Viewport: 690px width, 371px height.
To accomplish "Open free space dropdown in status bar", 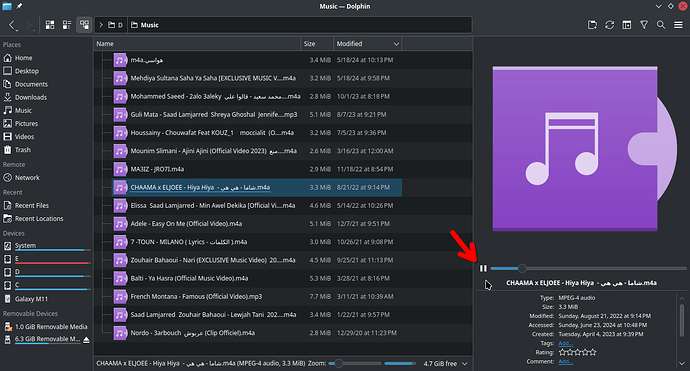I will pyautogui.click(x=465, y=364).
